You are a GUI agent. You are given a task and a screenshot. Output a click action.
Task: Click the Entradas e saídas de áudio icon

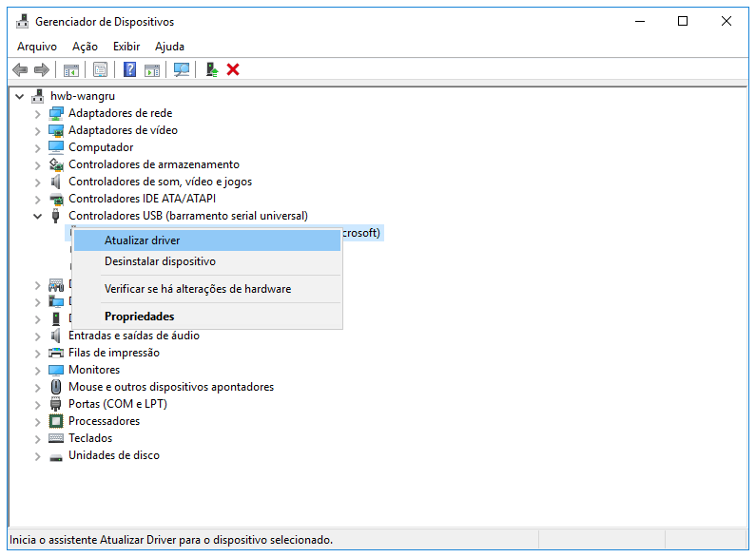coord(56,336)
